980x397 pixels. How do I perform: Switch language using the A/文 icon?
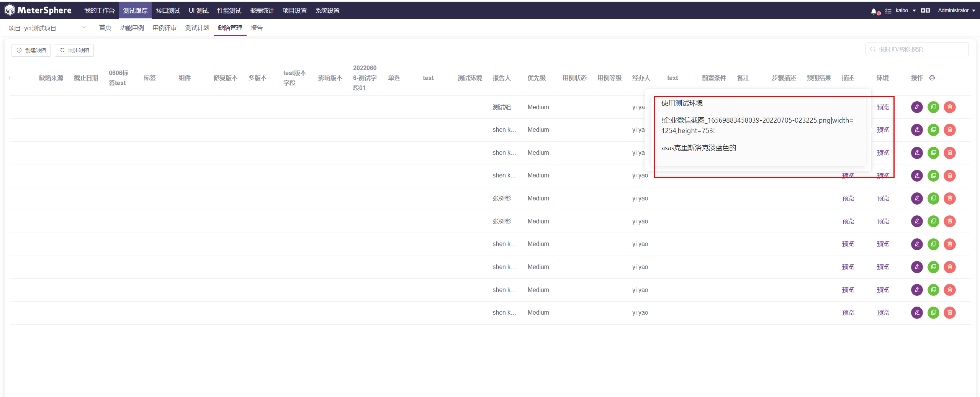coord(926,10)
